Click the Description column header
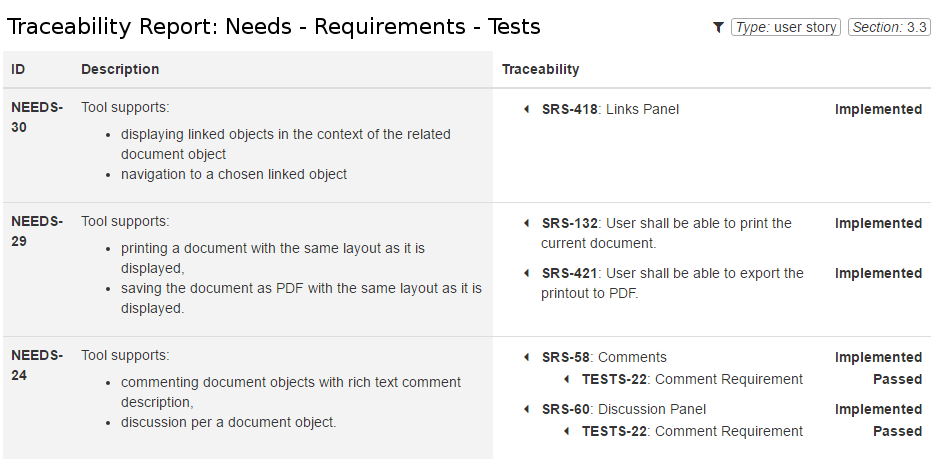 coord(120,70)
